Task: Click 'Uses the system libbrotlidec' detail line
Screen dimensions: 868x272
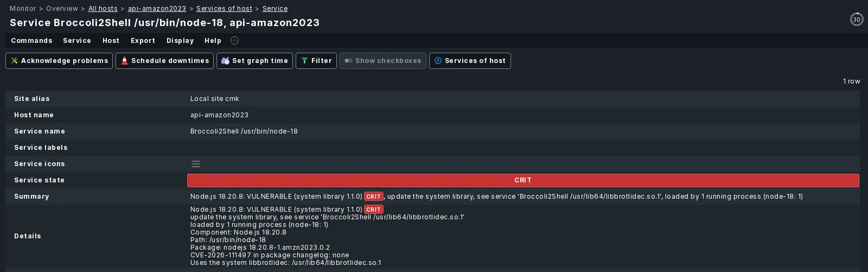Action: pyautogui.click(x=285, y=263)
